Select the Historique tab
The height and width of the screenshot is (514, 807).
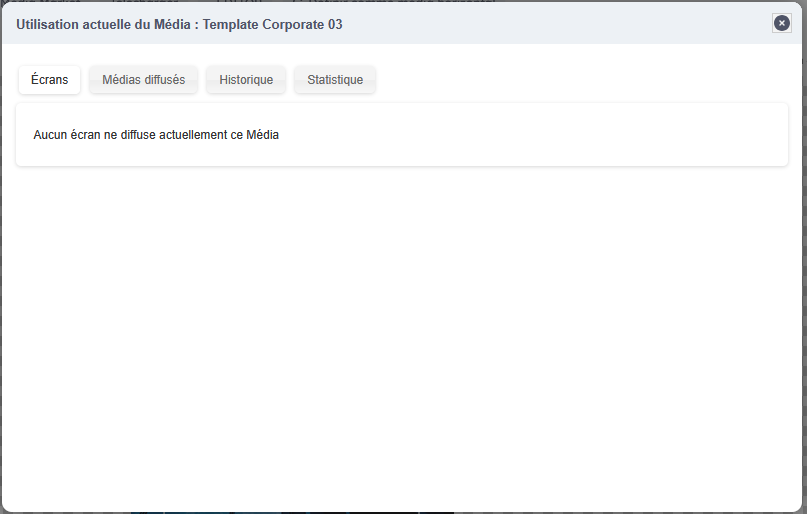[246, 80]
